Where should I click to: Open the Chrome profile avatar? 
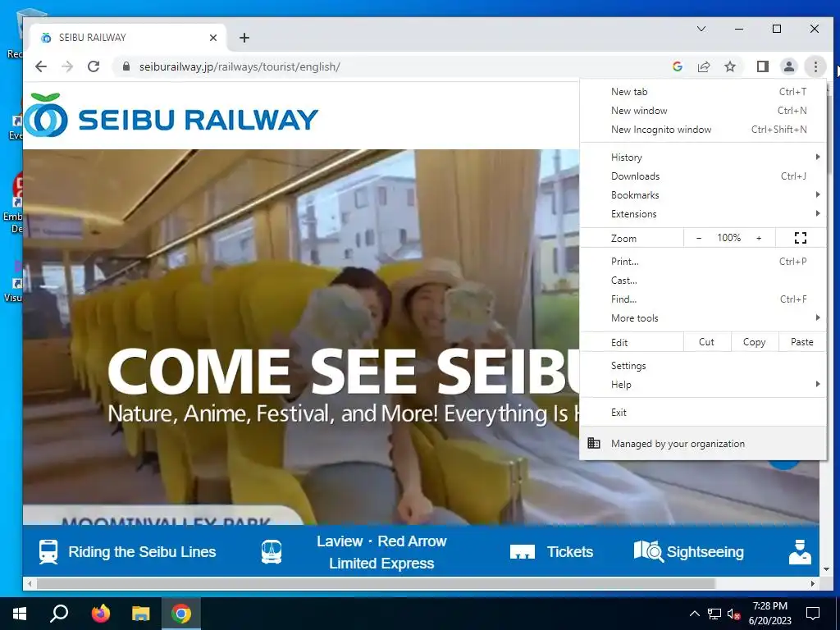coord(788,66)
